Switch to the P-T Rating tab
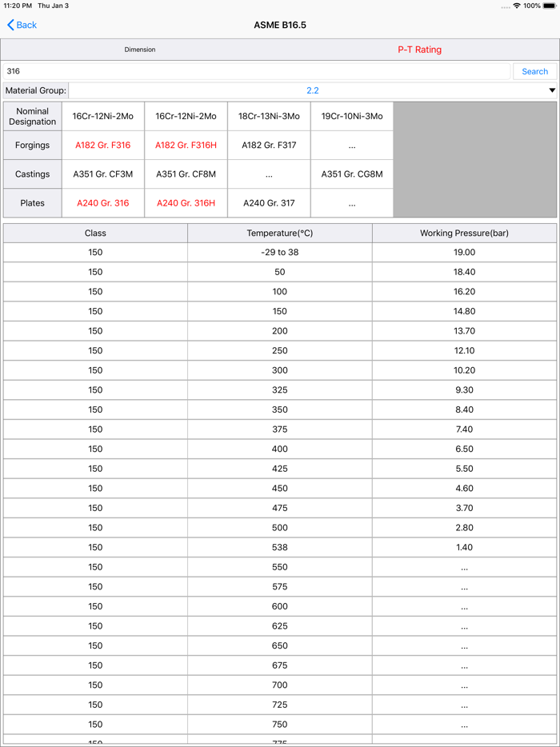This screenshot has width=560, height=747. click(x=419, y=50)
